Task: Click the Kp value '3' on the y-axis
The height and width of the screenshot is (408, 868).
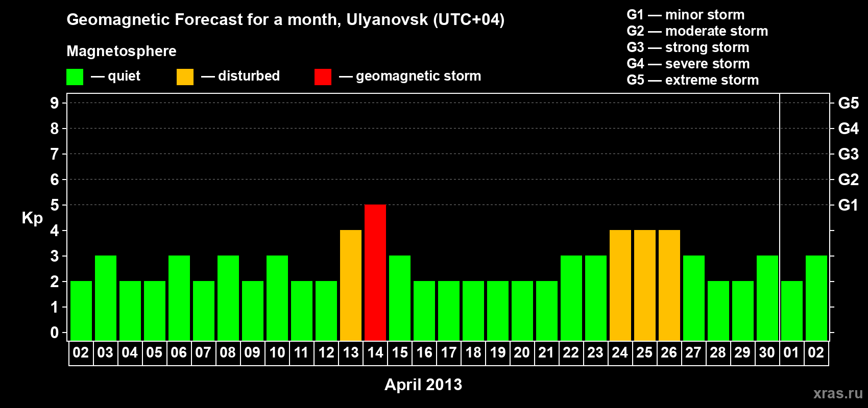Action: click(55, 256)
